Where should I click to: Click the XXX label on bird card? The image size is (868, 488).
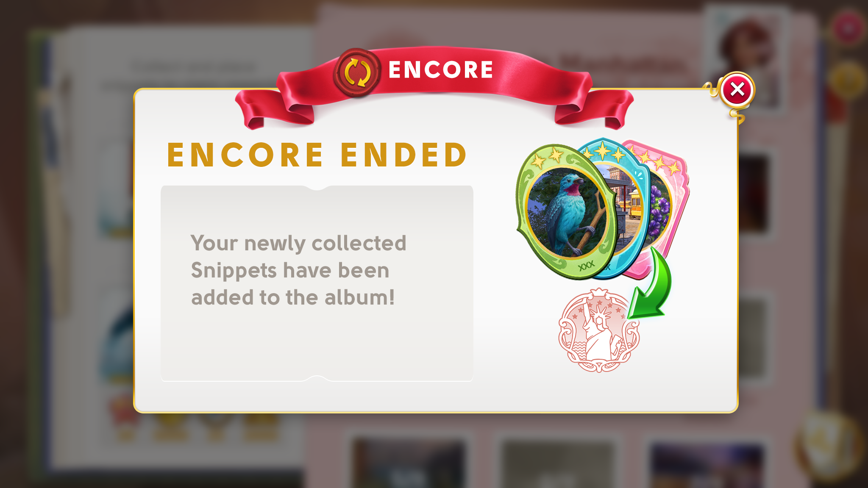[587, 266]
